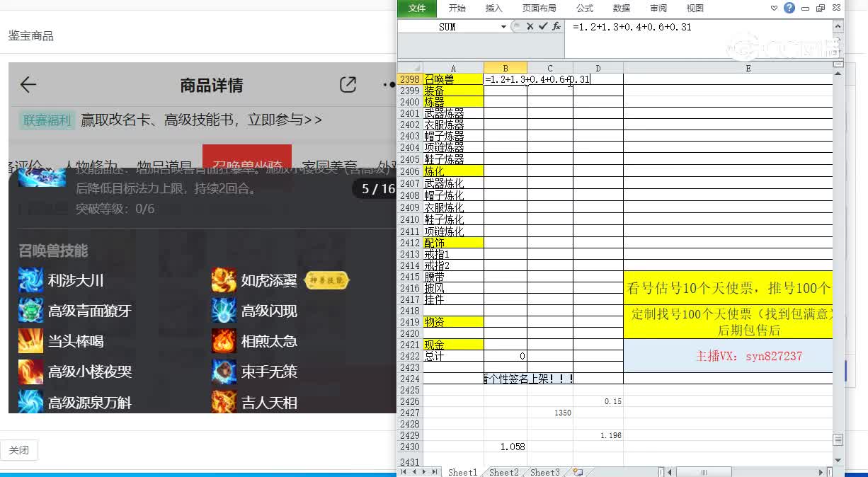This screenshot has width=868, height=477.
Task: Select the 武器炼器 cell
Action: 453,113
